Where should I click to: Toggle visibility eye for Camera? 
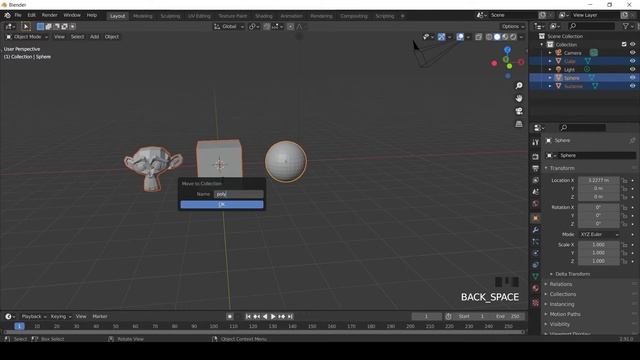[632, 53]
